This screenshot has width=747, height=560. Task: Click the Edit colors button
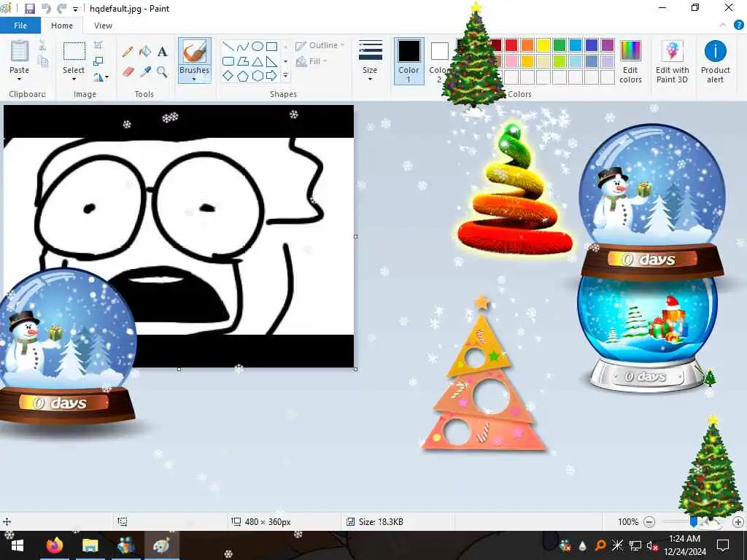[630, 61]
